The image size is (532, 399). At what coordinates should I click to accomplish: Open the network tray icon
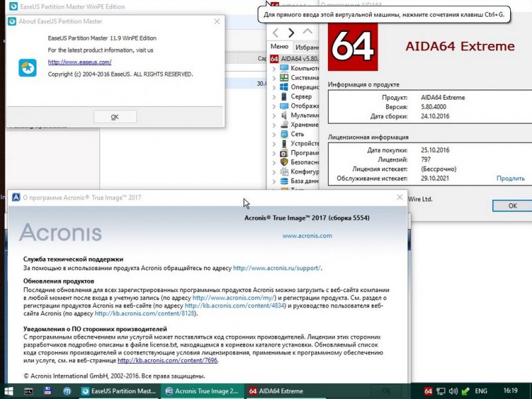(x=441, y=392)
